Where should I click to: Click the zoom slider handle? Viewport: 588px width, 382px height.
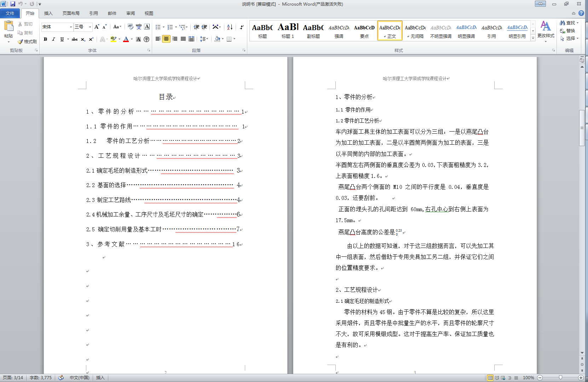[x=560, y=378]
